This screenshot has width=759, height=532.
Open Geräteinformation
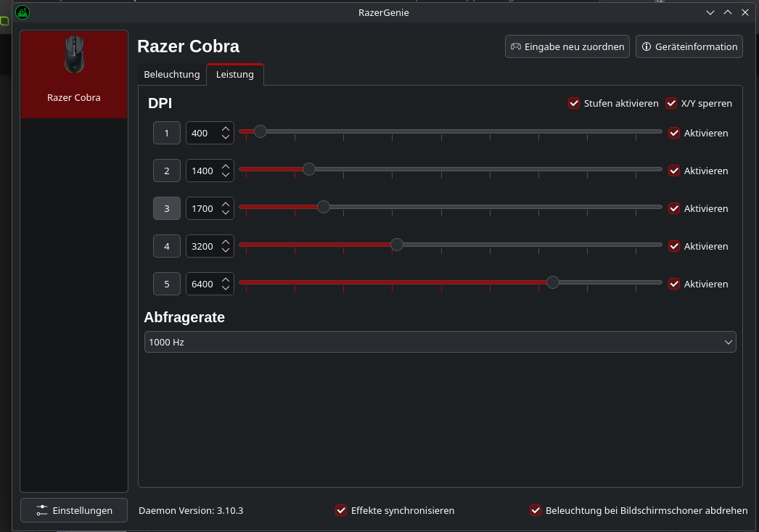(x=689, y=46)
